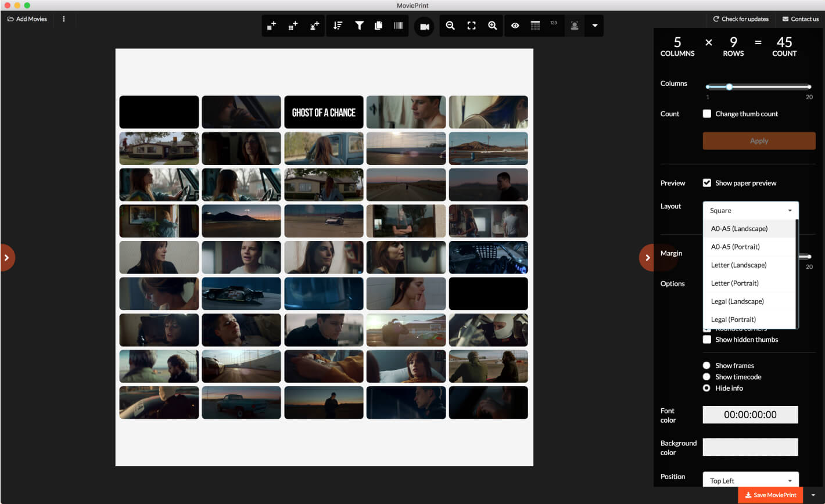825x504 pixels.
Task: Click the funnel filter icon
Action: [x=360, y=26]
